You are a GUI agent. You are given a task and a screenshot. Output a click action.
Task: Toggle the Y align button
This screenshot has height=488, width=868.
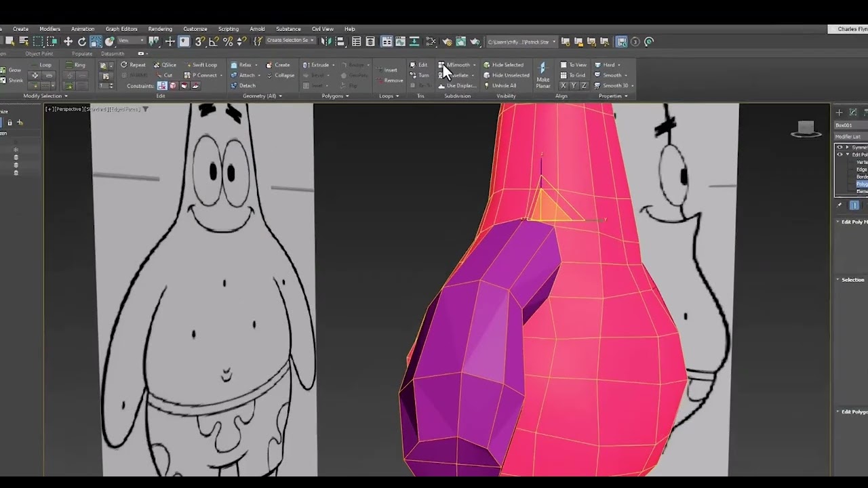574,85
